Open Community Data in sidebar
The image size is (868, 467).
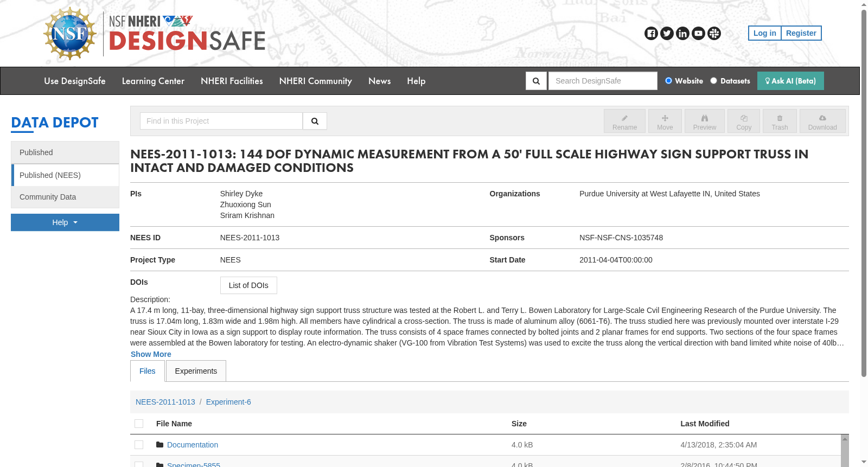pyautogui.click(x=65, y=197)
